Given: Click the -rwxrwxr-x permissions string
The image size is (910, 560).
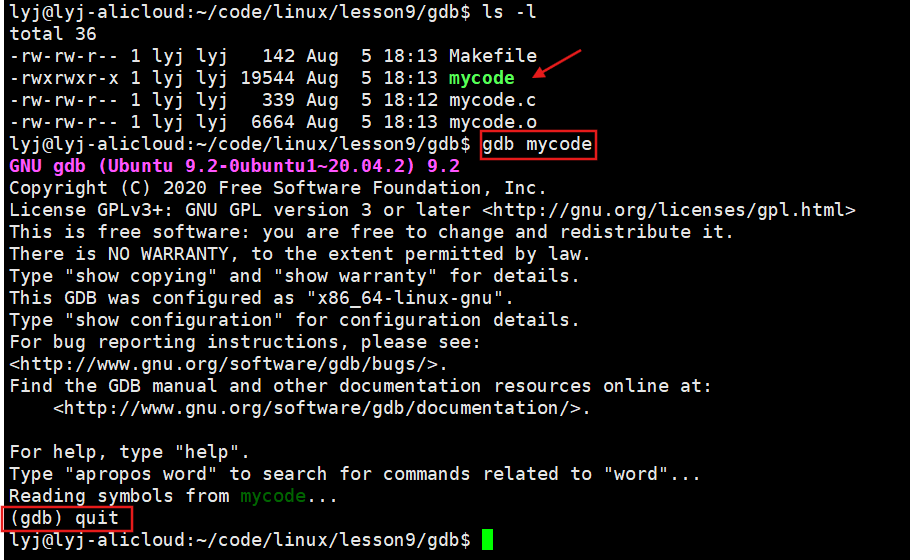Looking at the screenshot, I should 64,78.
